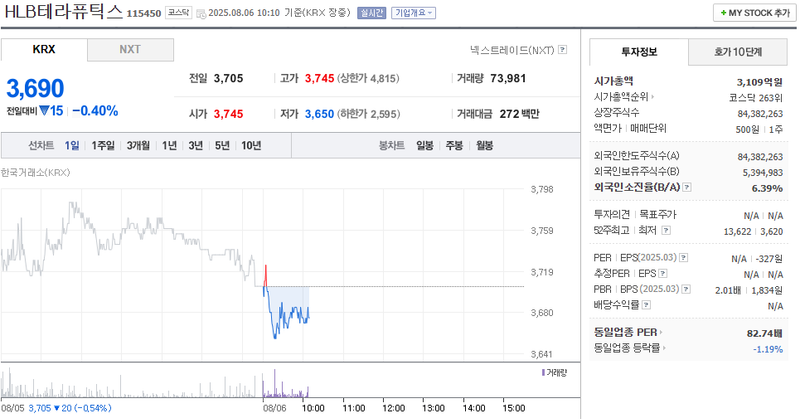Click the stock code 115450
This screenshot has width=800, height=419.
tap(144, 14)
